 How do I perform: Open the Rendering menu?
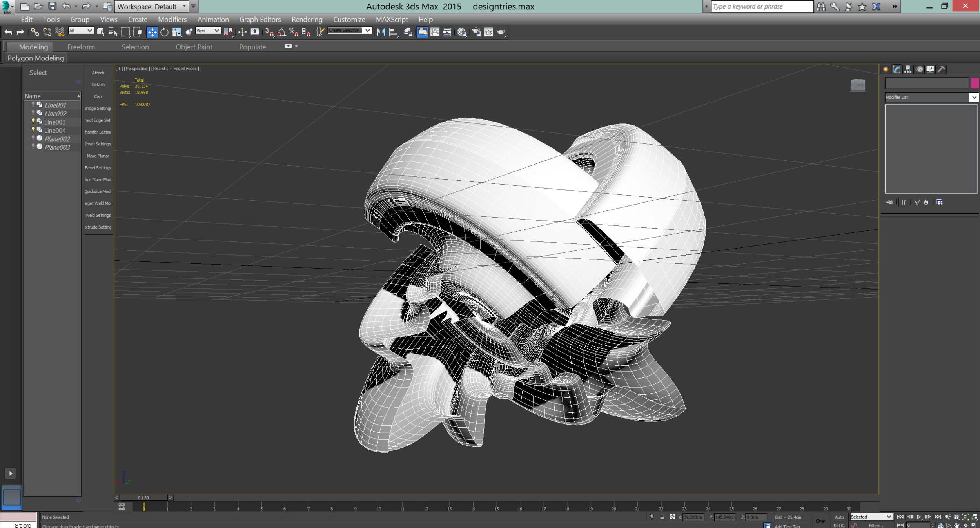click(x=307, y=19)
